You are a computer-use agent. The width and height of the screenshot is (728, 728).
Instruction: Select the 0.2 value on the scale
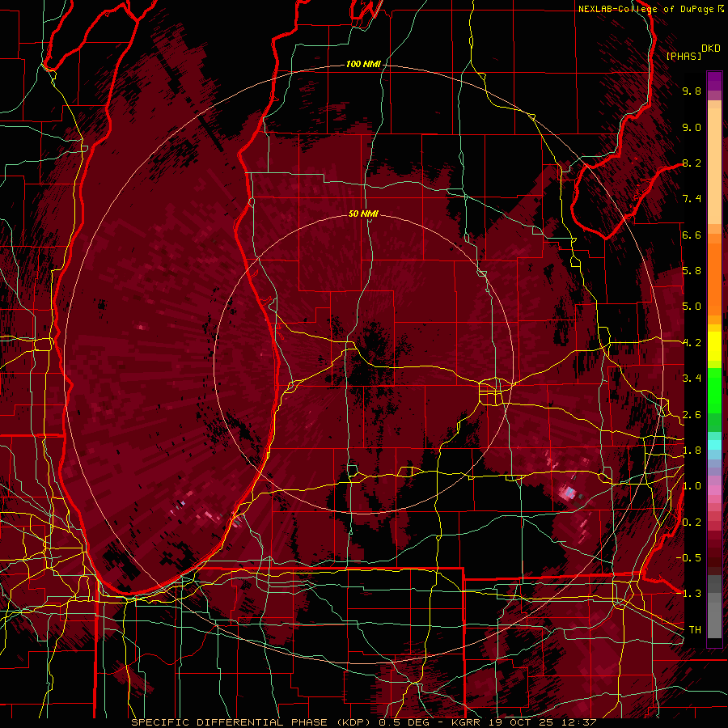692,523
